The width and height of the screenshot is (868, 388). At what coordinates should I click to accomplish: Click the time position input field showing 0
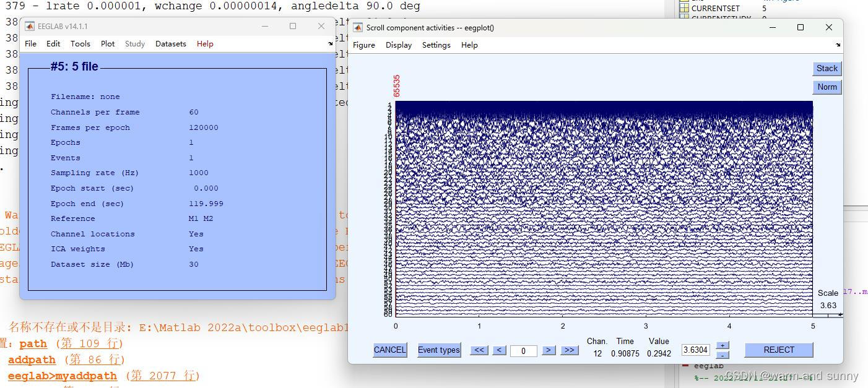click(523, 351)
